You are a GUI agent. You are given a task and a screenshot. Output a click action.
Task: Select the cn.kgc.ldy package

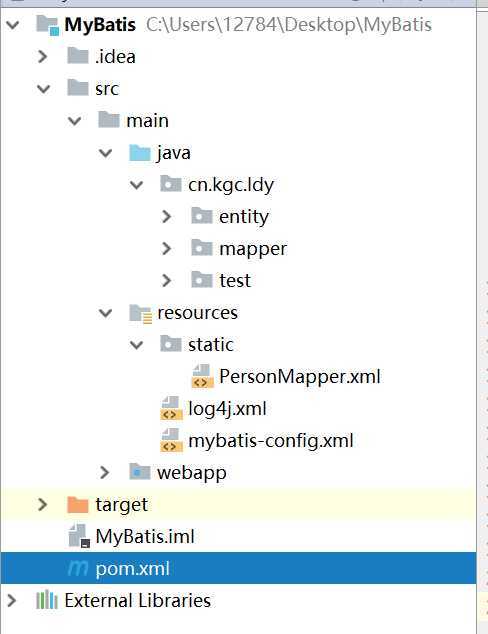[x=231, y=185]
